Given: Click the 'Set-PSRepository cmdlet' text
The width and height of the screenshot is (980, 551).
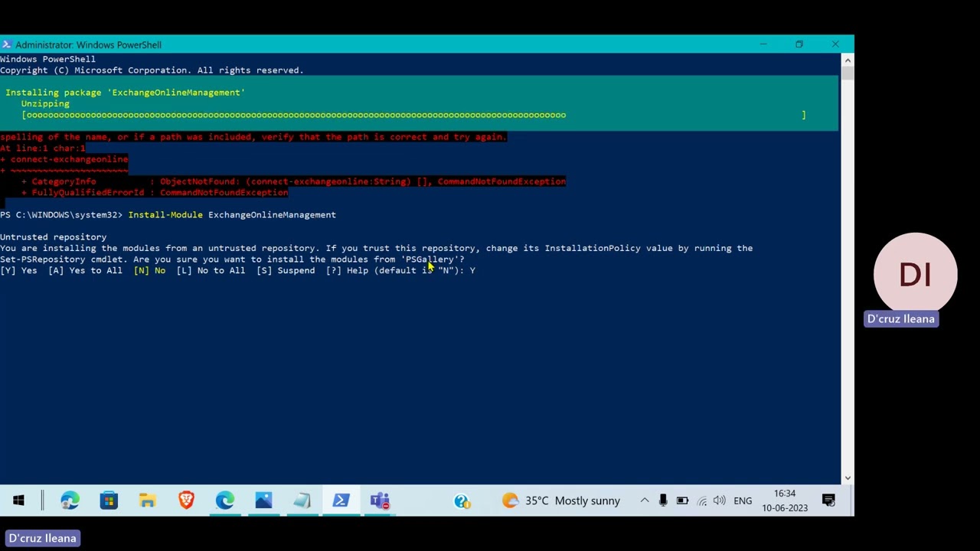Looking at the screenshot, I should (x=64, y=259).
